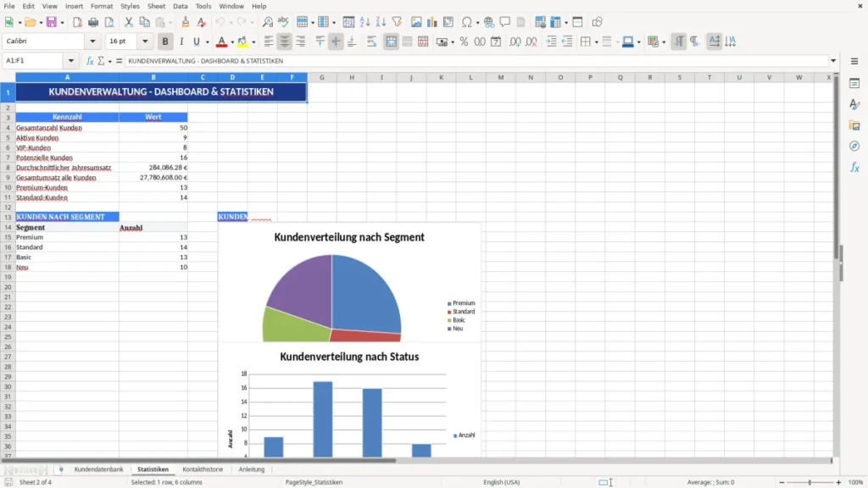Copy the selection via the copy icon
The image size is (868, 488).
click(144, 22)
